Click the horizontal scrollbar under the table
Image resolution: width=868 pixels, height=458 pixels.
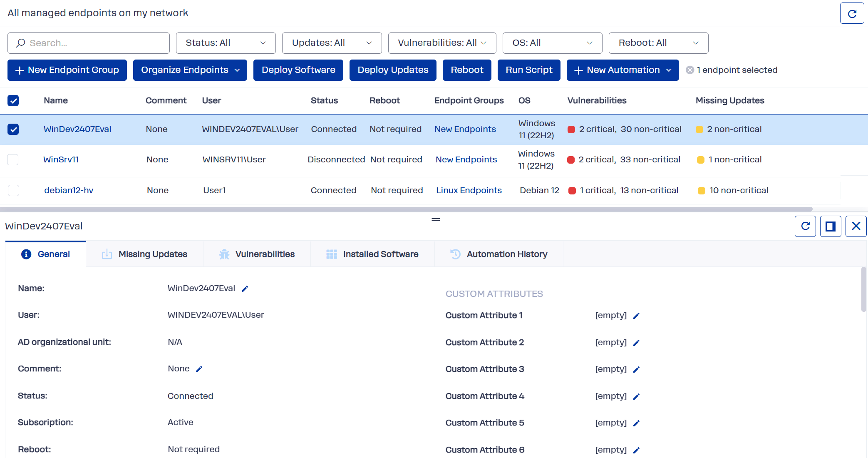click(x=406, y=209)
